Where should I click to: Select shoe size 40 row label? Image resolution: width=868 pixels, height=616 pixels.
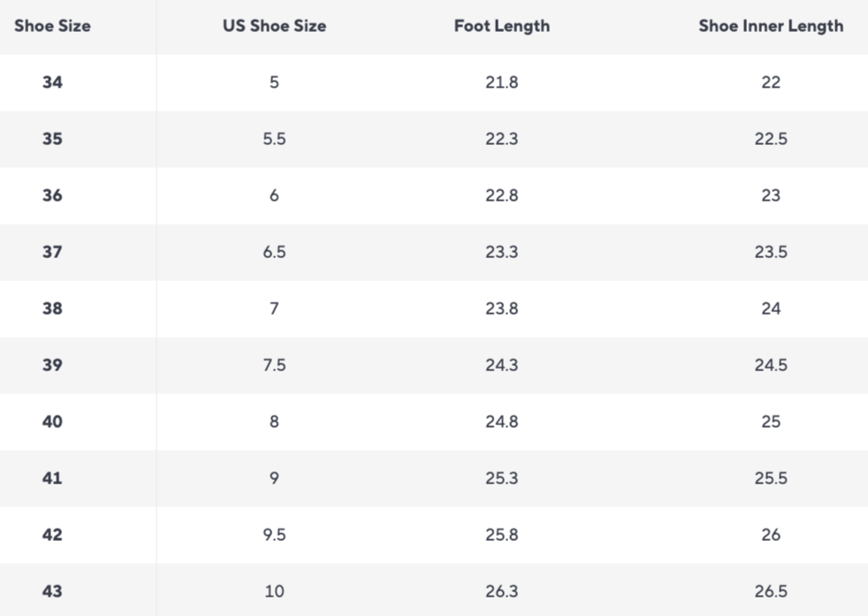coord(52,422)
